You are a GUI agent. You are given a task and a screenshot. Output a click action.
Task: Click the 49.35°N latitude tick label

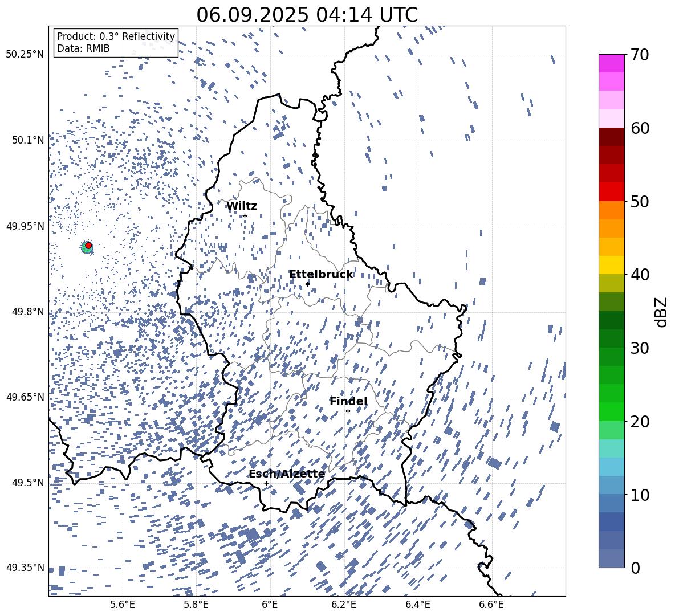tap(25, 568)
